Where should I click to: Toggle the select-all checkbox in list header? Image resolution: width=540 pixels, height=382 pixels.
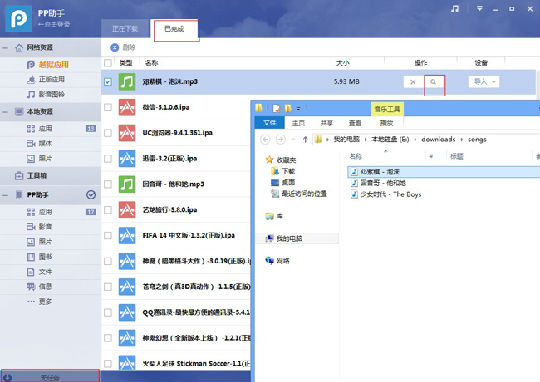(x=108, y=63)
